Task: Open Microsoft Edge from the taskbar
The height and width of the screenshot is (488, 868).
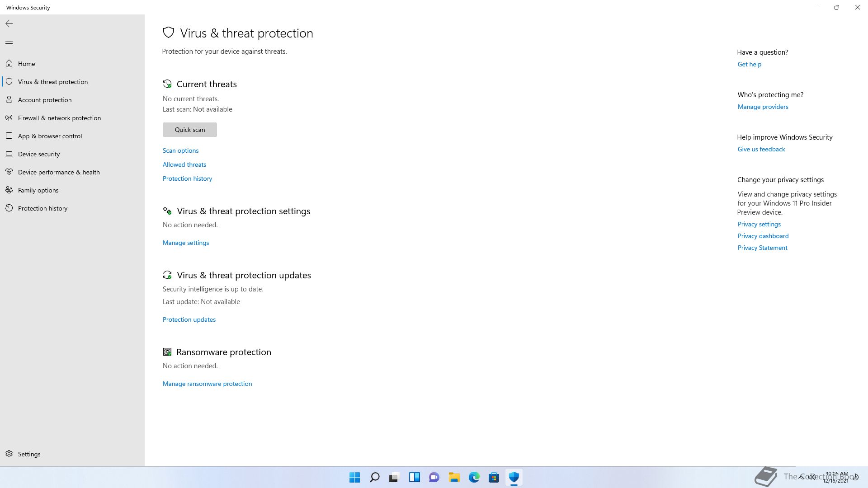Action: click(474, 477)
